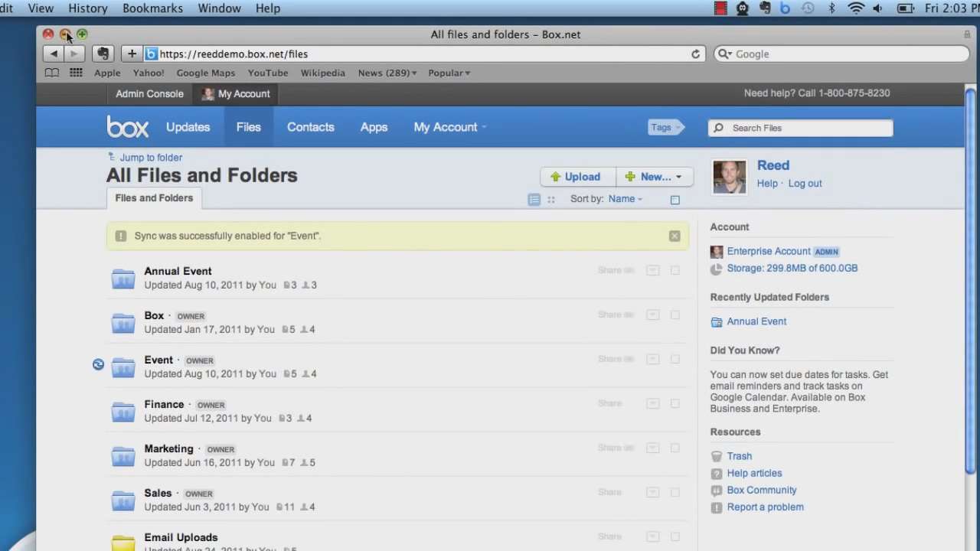
Task: Click the volume menu bar icon
Action: pos(877,8)
